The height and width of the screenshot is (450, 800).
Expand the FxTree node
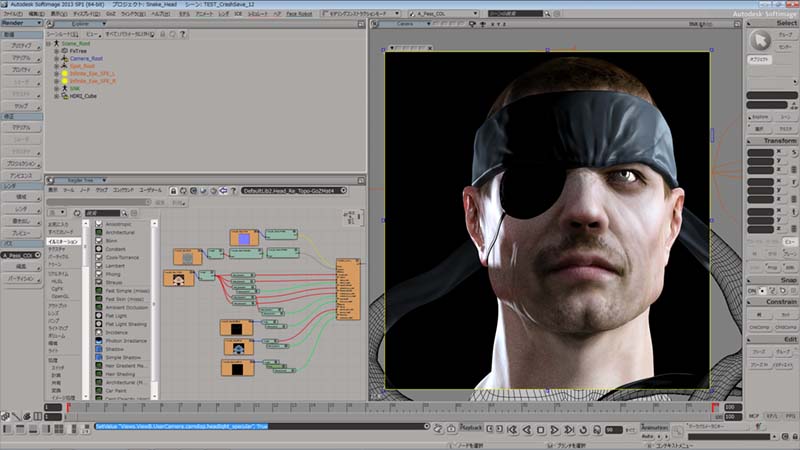(x=57, y=51)
